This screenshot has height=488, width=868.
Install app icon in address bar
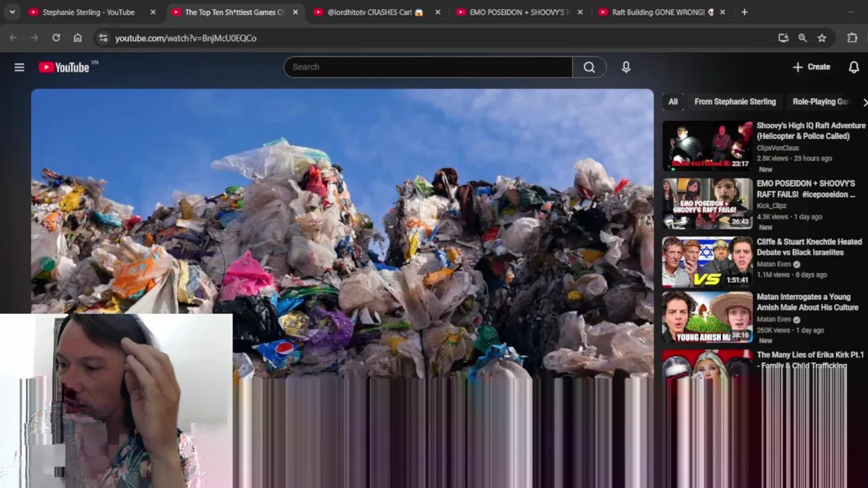point(783,38)
